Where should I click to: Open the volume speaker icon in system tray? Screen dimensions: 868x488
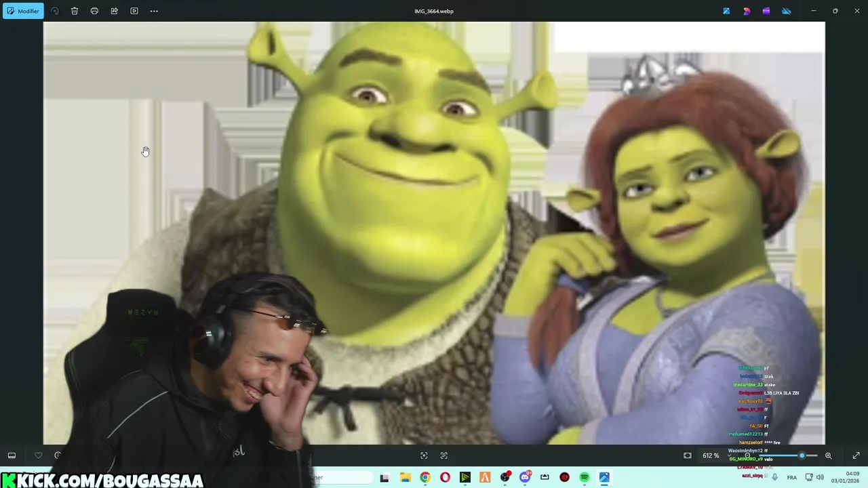point(820,477)
